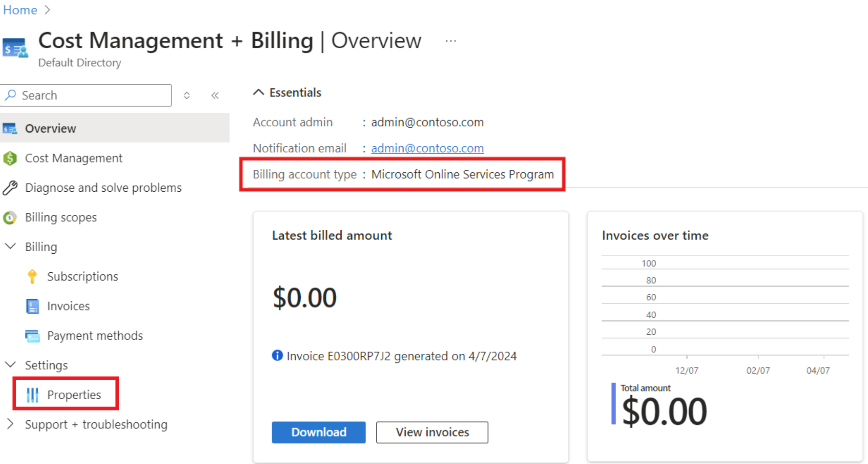Image resolution: width=868 pixels, height=464 pixels.
Task: Click the invoice info icon
Action: [277, 355]
